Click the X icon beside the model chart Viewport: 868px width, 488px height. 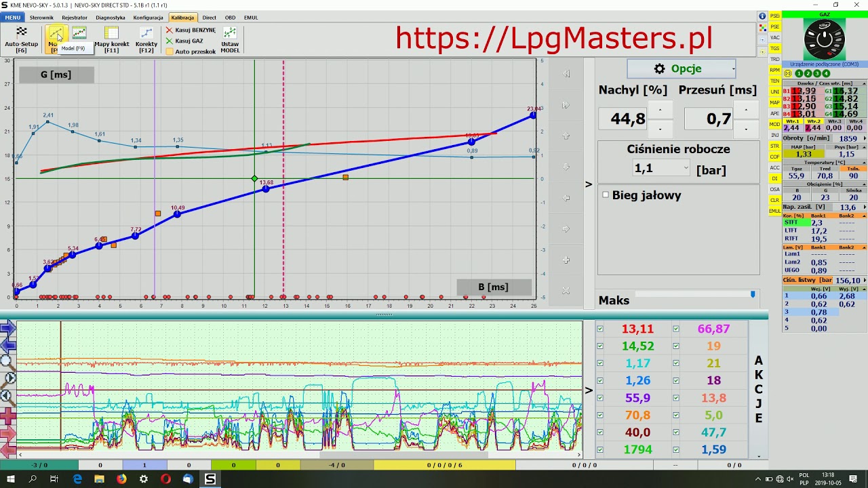pos(566,290)
